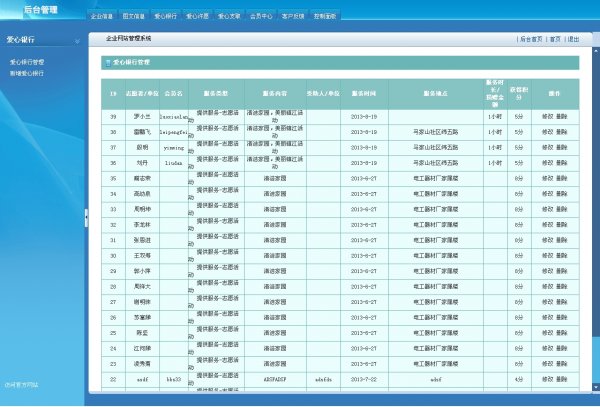This screenshot has height=407, width=600.
Task: Click 删除 for row ID 30
Action: [x=561, y=256]
